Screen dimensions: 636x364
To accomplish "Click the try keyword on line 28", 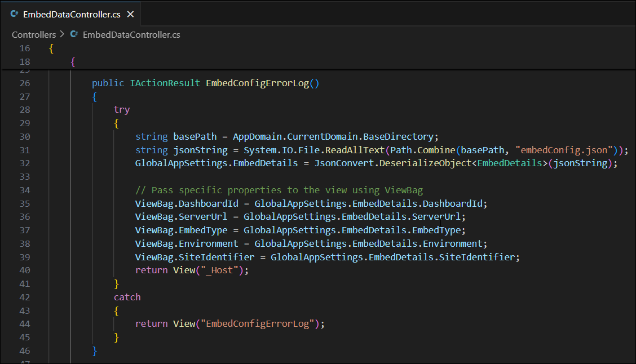I will coord(122,109).
